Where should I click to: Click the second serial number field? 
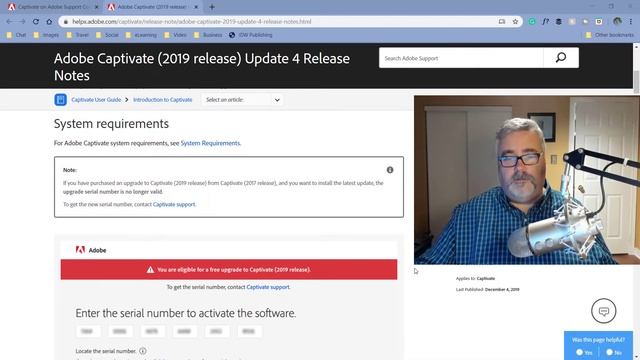[120, 331]
